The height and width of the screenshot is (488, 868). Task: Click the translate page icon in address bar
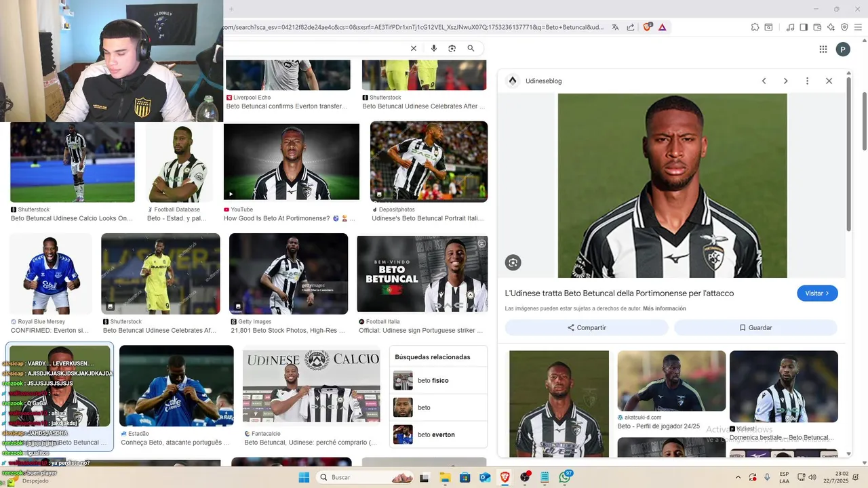click(x=615, y=27)
